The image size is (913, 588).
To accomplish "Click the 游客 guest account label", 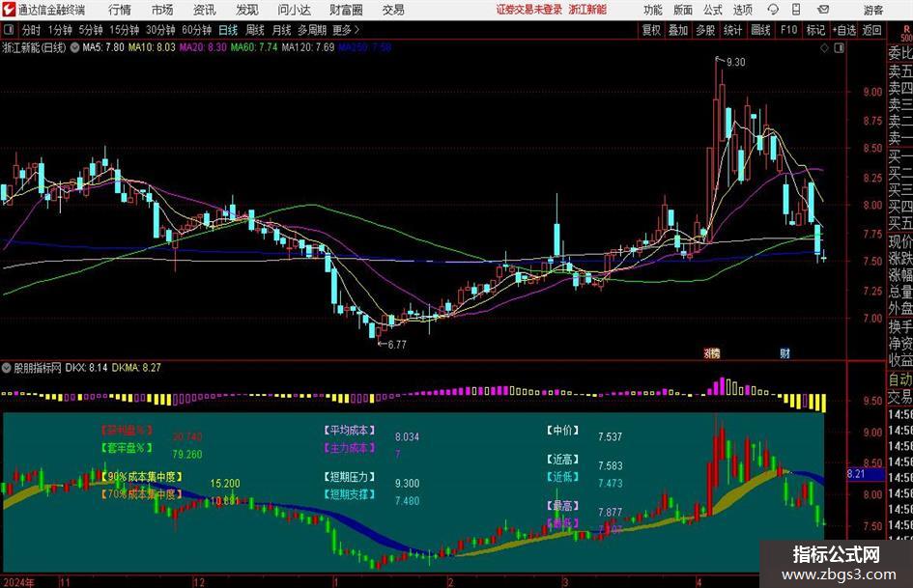I will point(873,10).
